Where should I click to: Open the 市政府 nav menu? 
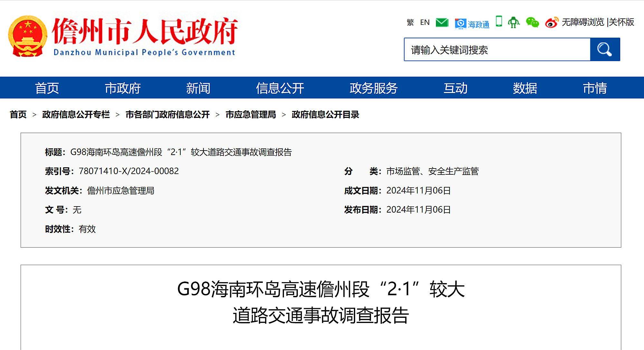coord(123,88)
